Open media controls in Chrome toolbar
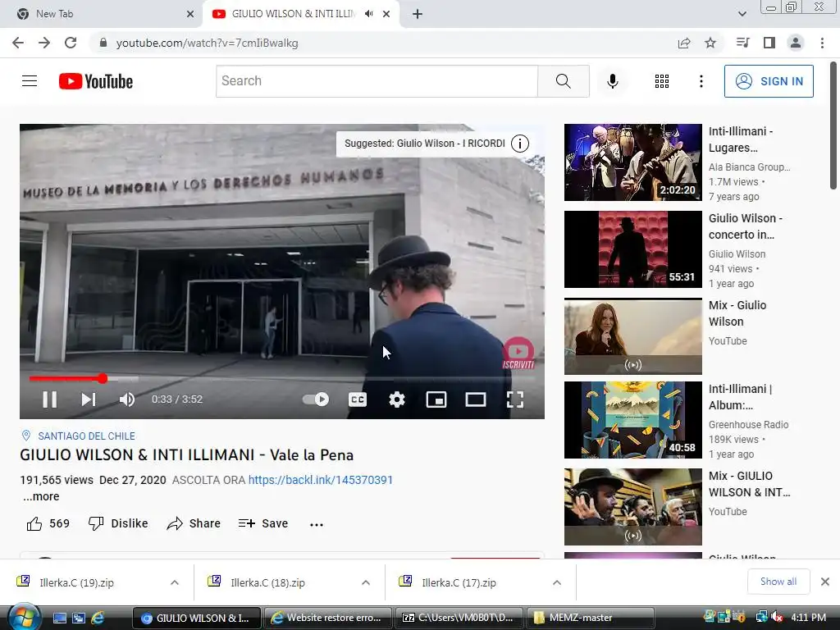This screenshot has width=840, height=630. 743,43
